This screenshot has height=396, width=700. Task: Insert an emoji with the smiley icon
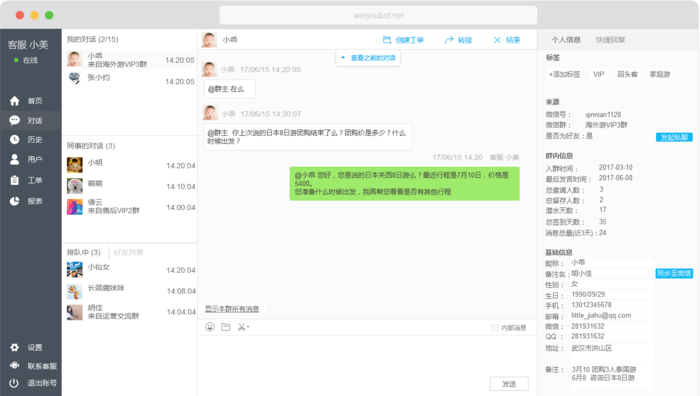pos(210,327)
